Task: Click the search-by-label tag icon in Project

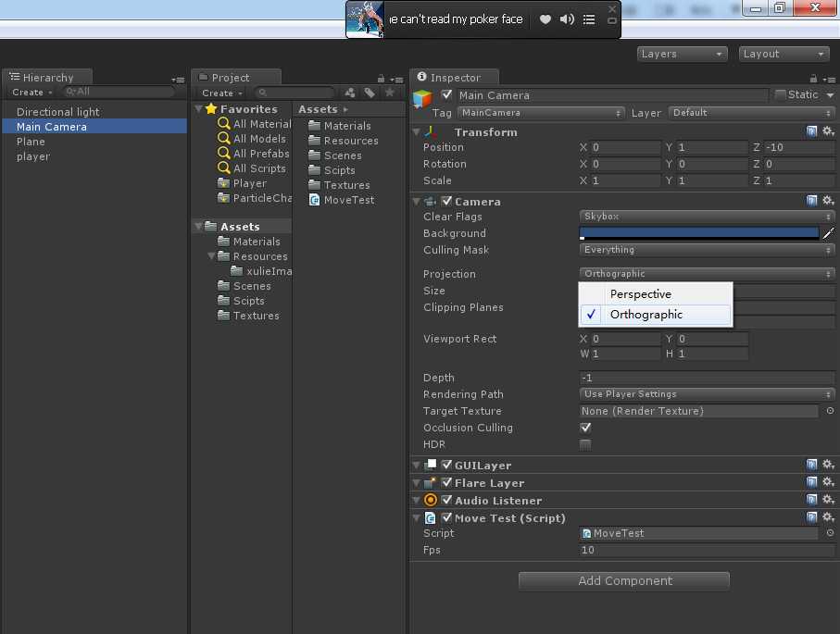Action: tap(370, 93)
